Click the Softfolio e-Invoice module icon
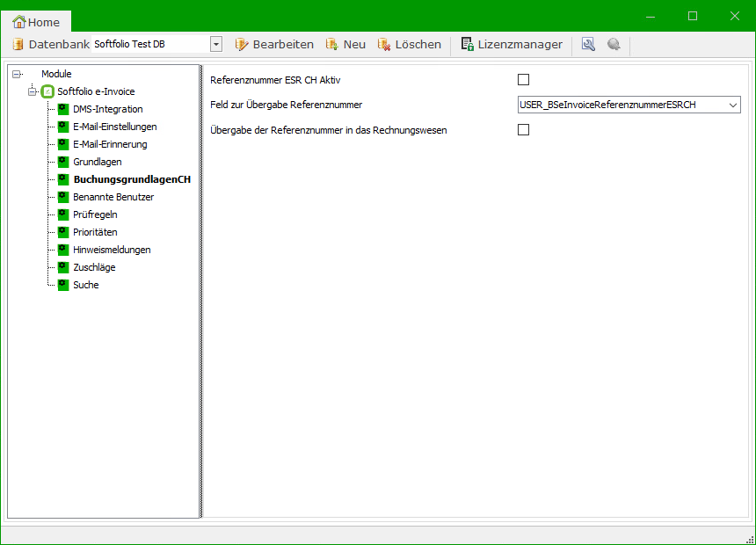The height and width of the screenshot is (545, 756). point(48,91)
